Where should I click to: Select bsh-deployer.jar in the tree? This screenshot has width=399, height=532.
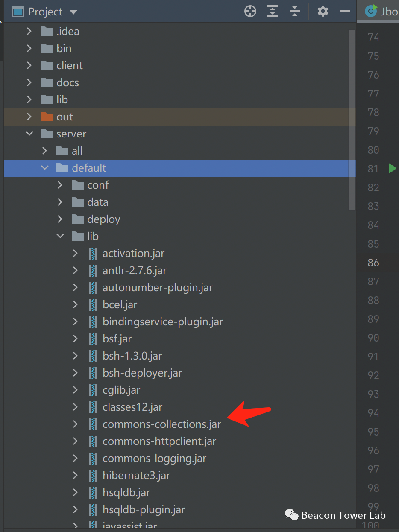click(142, 373)
